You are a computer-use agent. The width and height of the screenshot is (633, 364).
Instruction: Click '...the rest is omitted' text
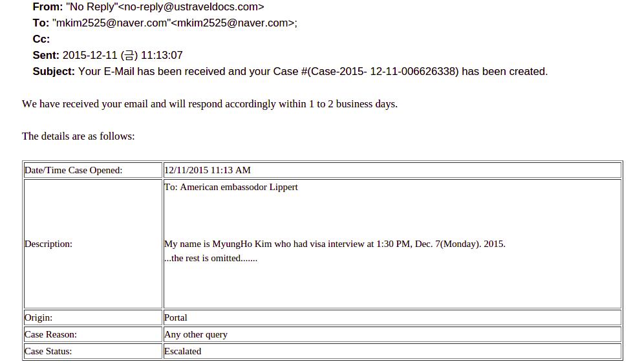211,259
